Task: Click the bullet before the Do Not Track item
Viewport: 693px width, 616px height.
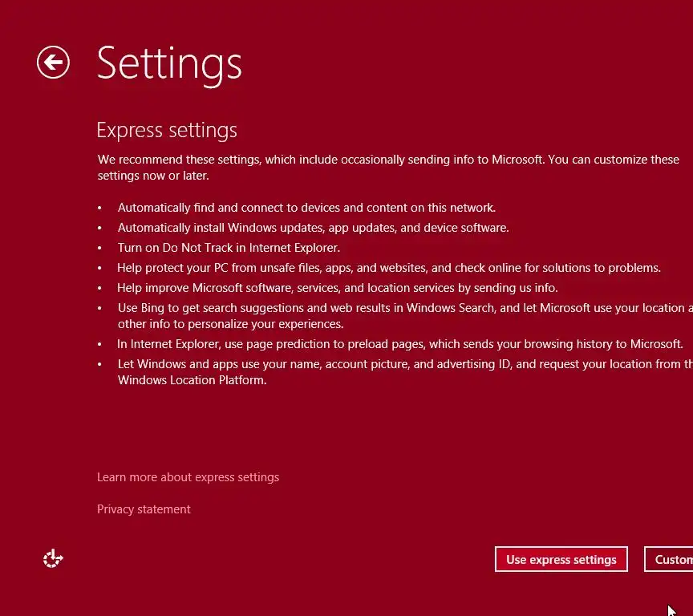Action: point(99,249)
